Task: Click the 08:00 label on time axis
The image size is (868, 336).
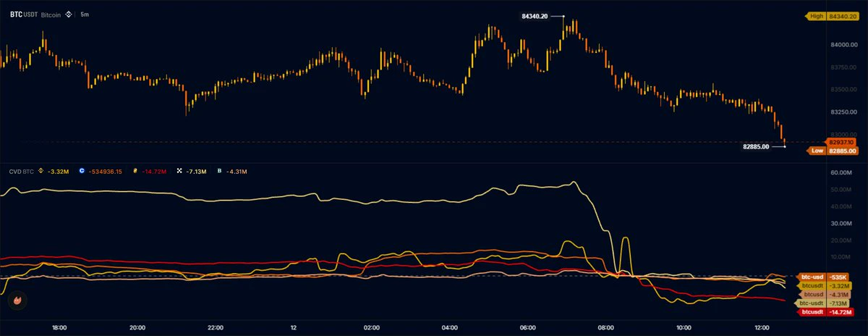Action: 605,327
